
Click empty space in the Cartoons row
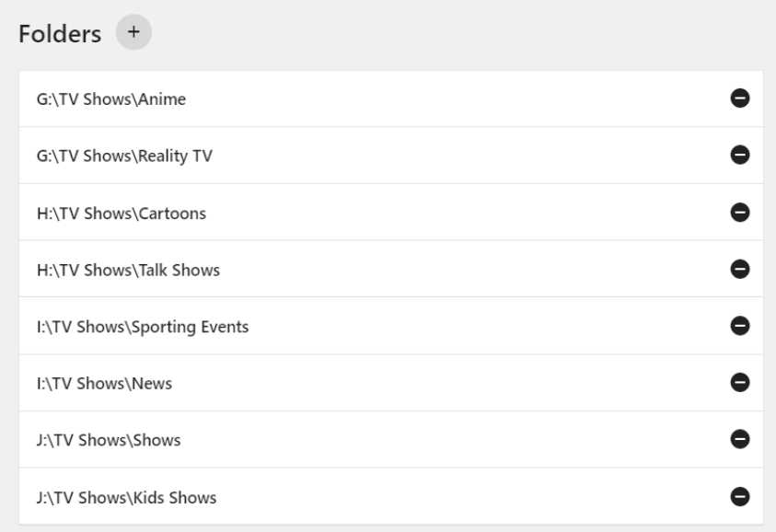tap(460, 214)
